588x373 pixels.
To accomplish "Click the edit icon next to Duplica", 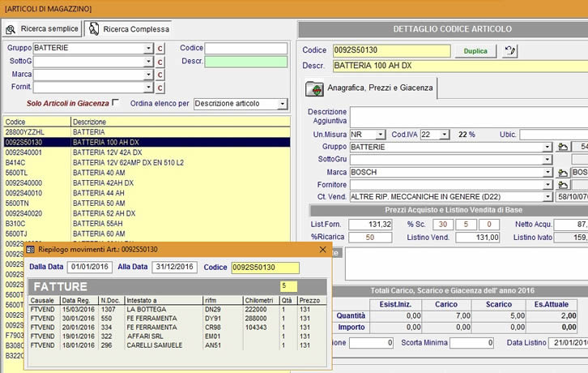I will [510, 50].
